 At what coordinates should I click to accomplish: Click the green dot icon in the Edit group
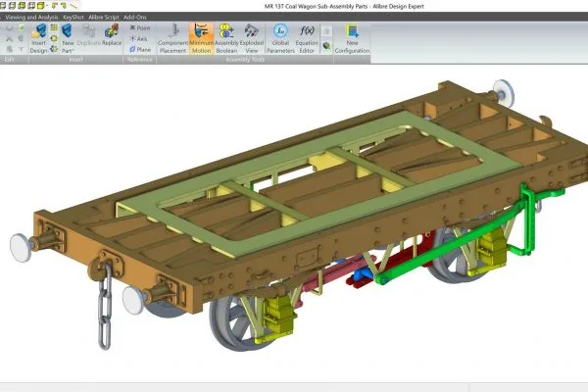tap(22, 27)
